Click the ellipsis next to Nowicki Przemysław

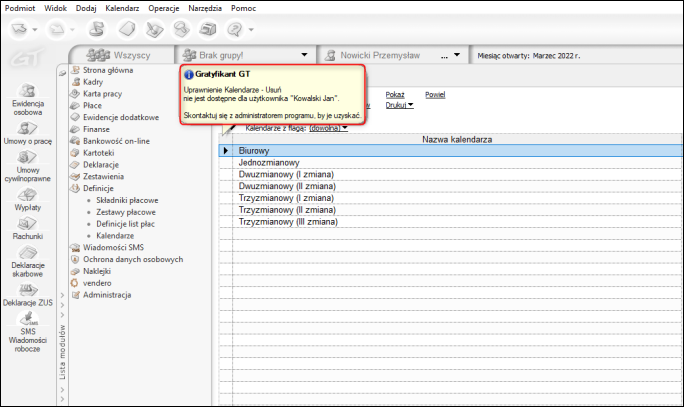click(444, 56)
